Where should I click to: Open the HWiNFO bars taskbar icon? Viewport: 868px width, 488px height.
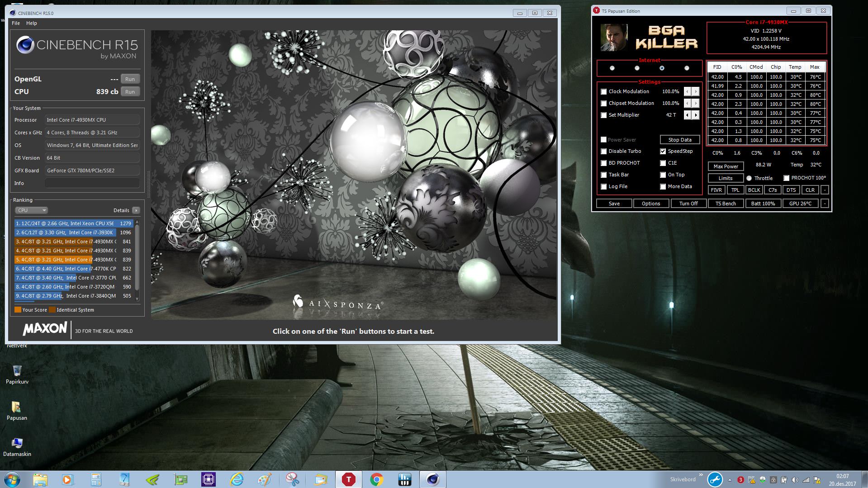click(405, 479)
